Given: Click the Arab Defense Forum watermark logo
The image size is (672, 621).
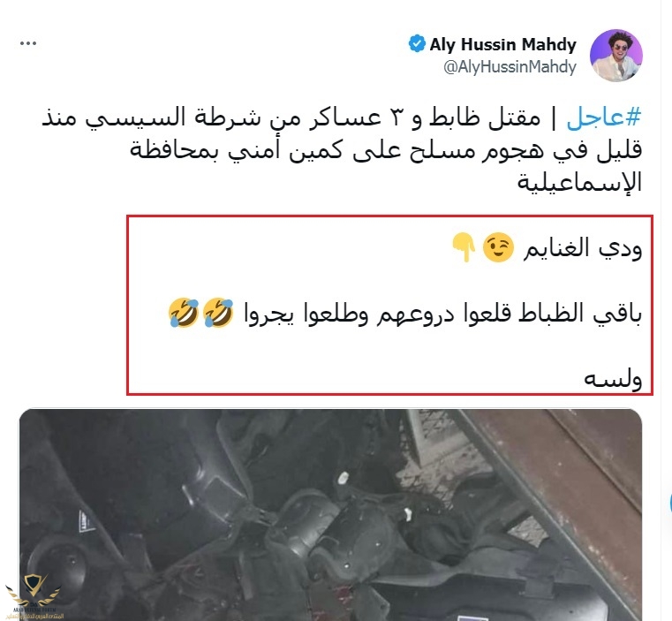Looking at the screenshot, I should pos(34,597).
